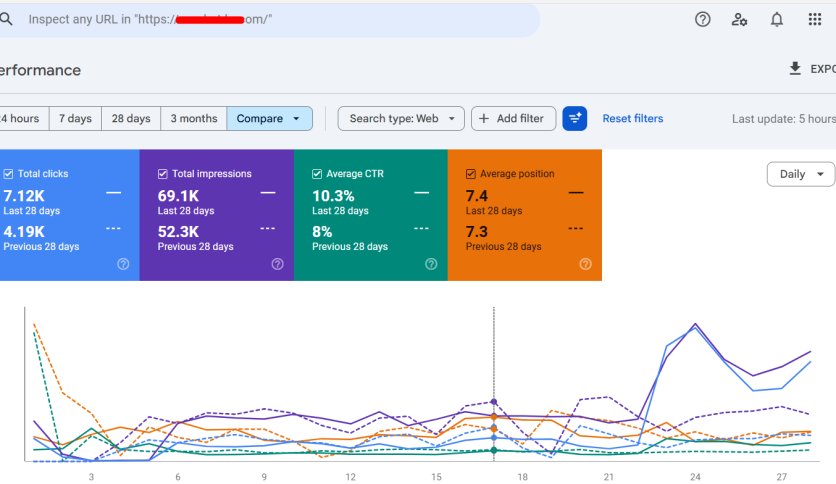
Task: Click the 7.3 previous position value
Action: point(477,232)
